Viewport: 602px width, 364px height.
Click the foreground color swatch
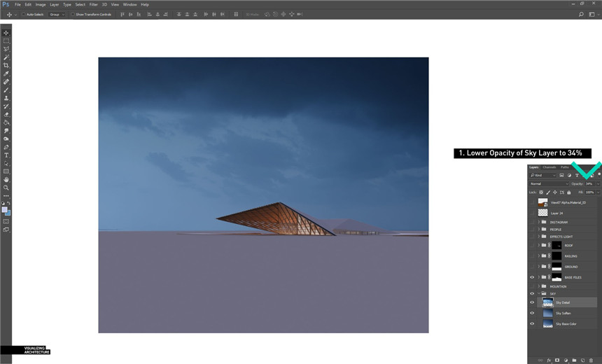coord(5,210)
